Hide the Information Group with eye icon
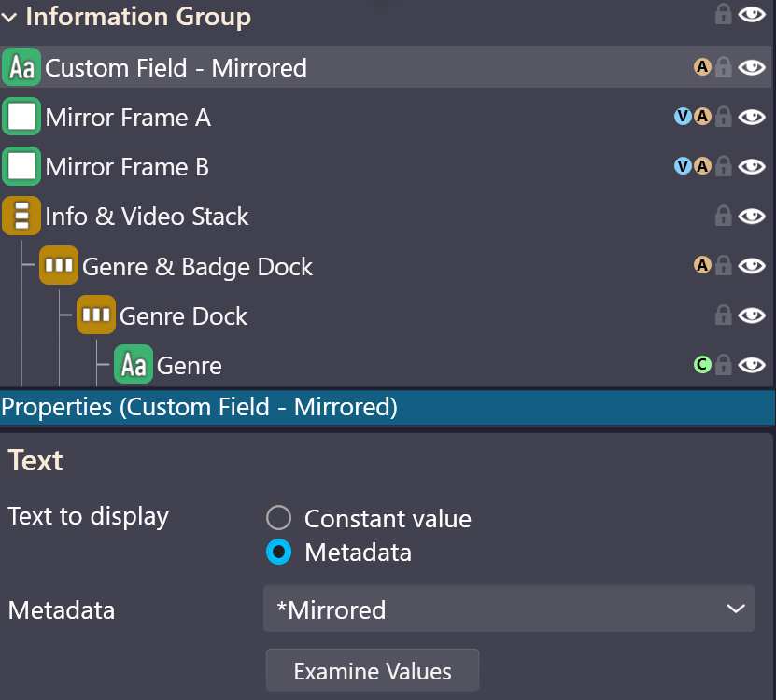The image size is (776, 700). coord(752,14)
